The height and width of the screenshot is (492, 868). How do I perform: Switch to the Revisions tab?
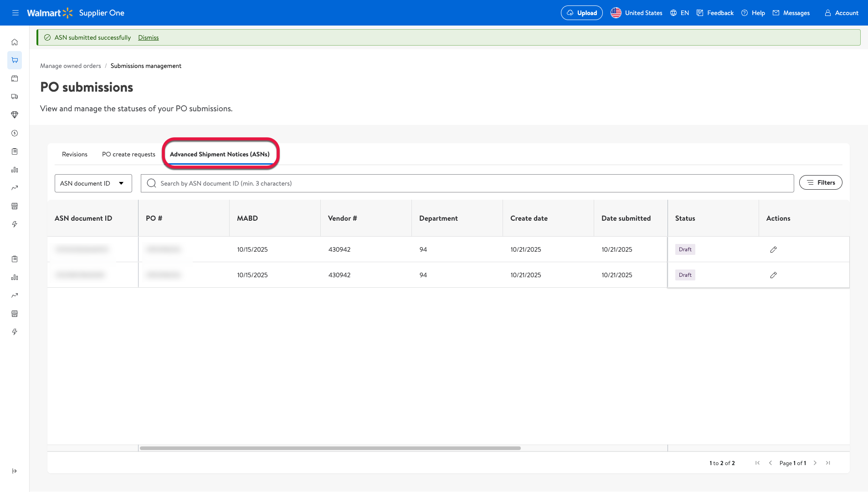(x=75, y=155)
